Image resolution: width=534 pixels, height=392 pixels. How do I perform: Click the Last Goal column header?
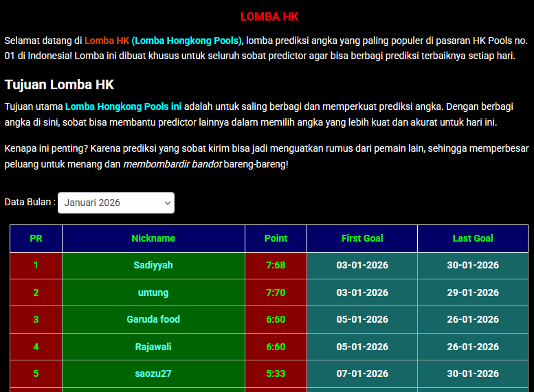[473, 238]
